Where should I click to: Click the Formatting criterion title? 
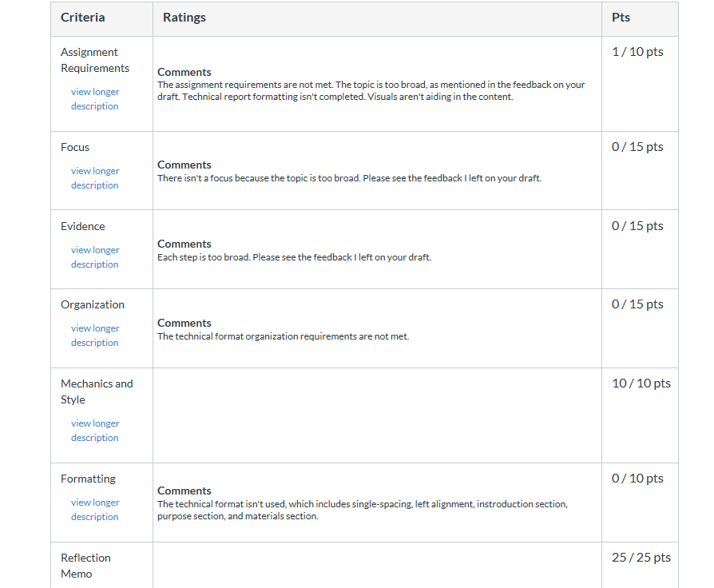[89, 479]
